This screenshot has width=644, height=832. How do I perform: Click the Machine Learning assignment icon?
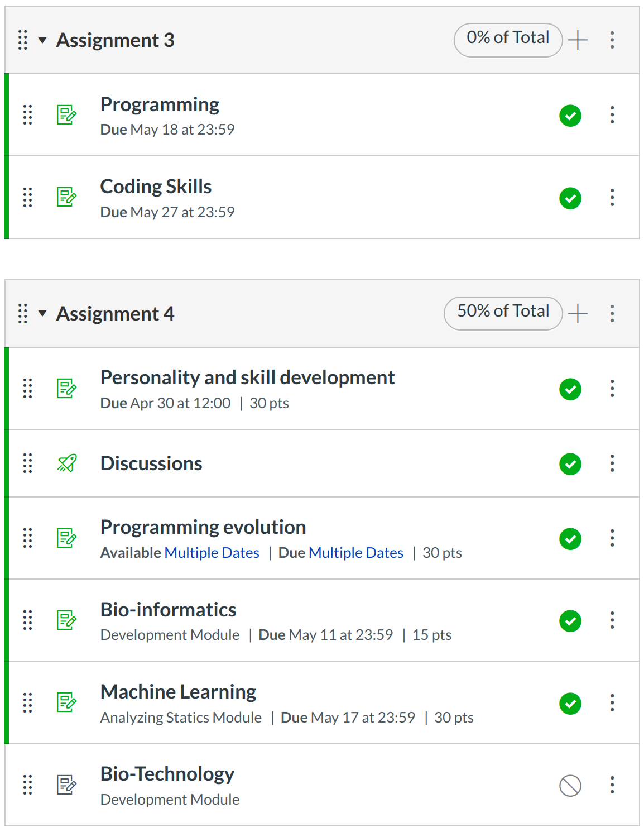(x=66, y=702)
